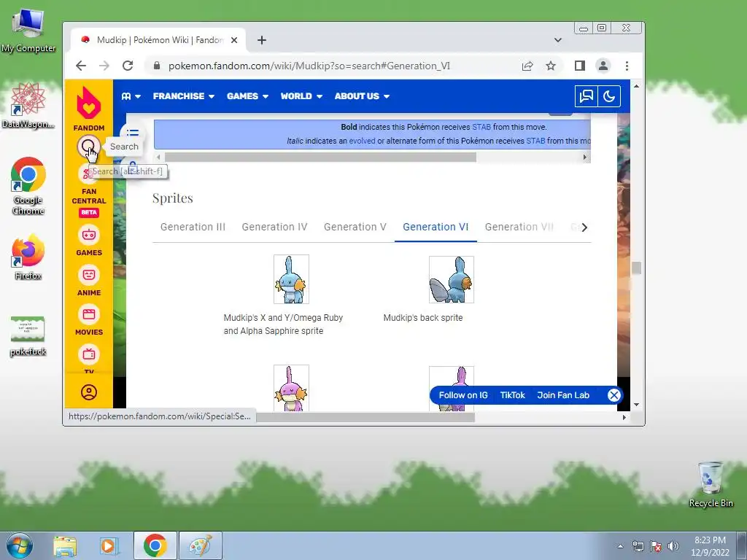
Task: Open Paint from the taskbar
Action: coord(201,545)
